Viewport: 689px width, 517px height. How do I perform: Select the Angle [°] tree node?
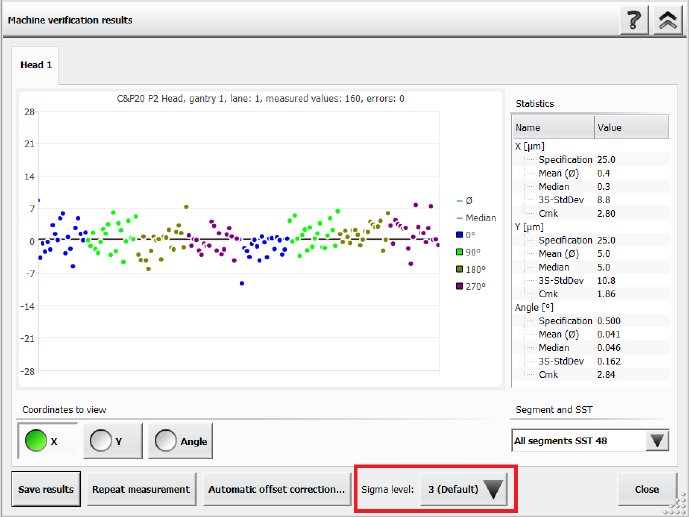click(534, 307)
